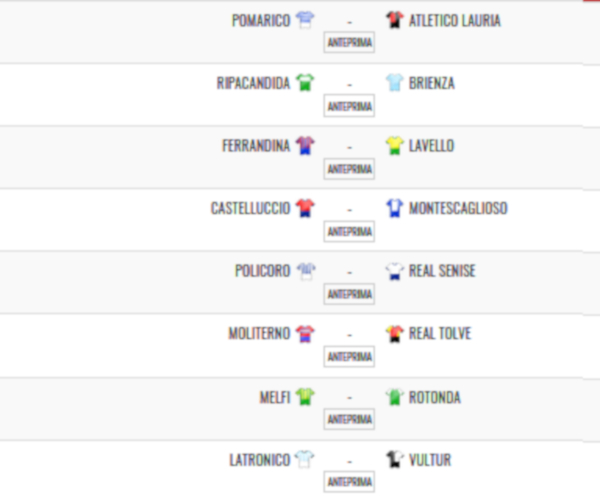Open Anteprima for Latronico vs Vultur
Viewport: 600px width, 502px height.
(349, 481)
